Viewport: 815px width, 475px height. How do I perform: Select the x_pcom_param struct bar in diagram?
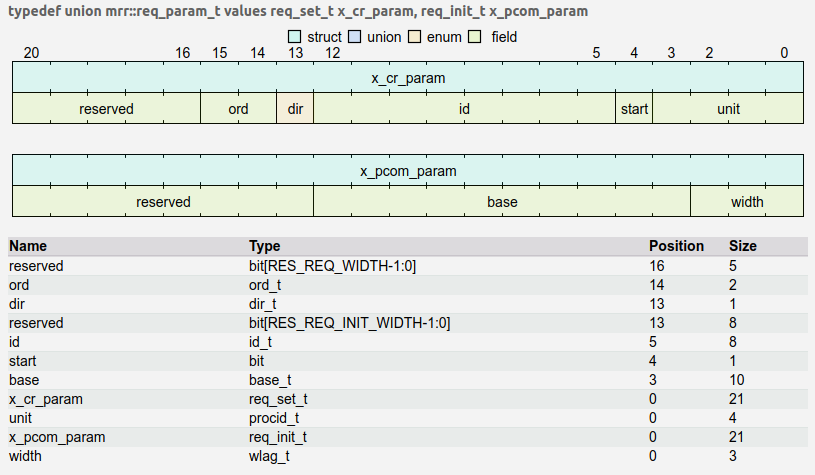[408, 170]
